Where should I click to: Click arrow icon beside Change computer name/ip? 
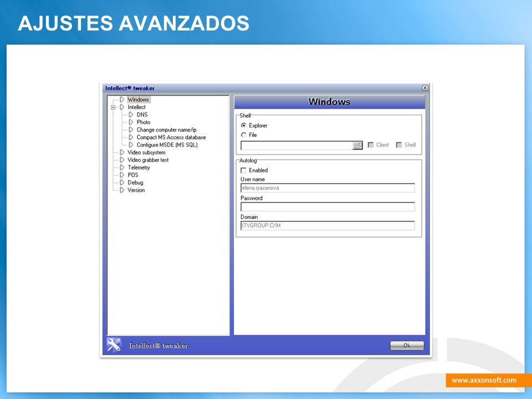[131, 130]
